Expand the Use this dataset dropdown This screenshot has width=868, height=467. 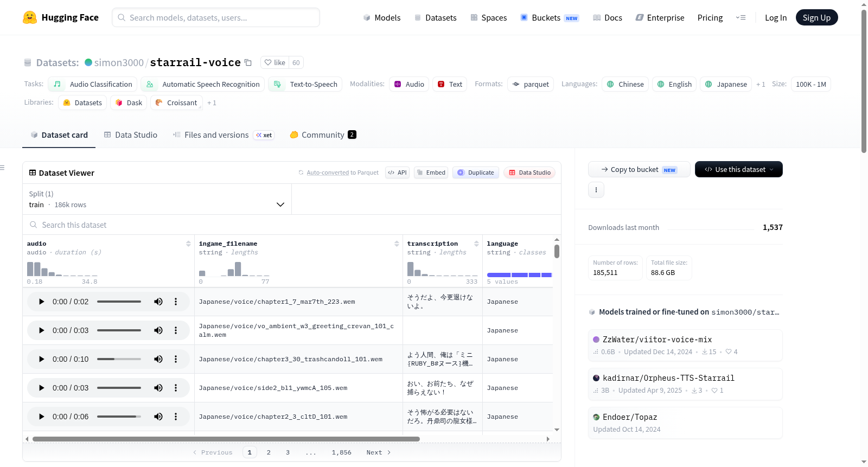point(738,169)
